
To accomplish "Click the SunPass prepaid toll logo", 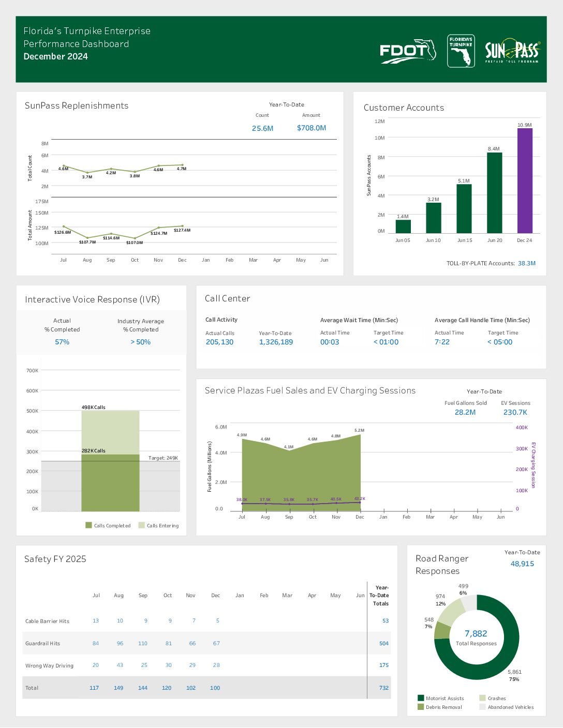I will coord(513,51).
